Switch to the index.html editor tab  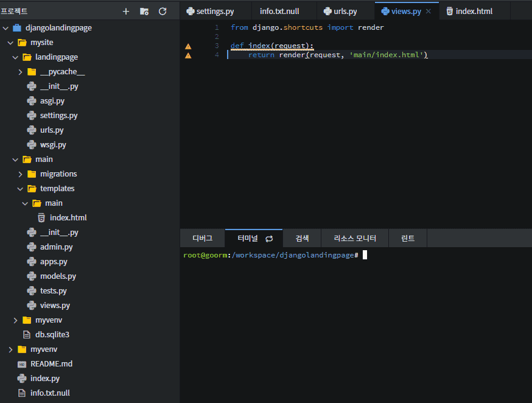[x=474, y=11]
